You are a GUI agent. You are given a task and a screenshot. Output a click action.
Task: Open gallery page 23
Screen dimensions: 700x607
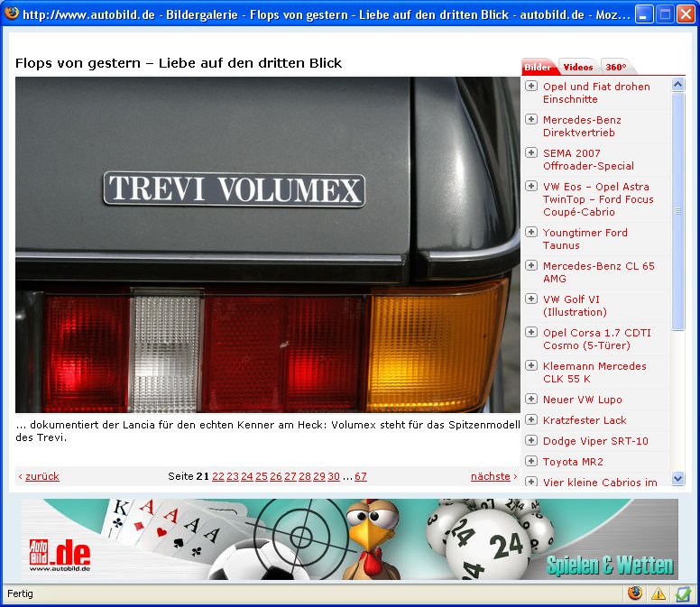tap(233, 476)
